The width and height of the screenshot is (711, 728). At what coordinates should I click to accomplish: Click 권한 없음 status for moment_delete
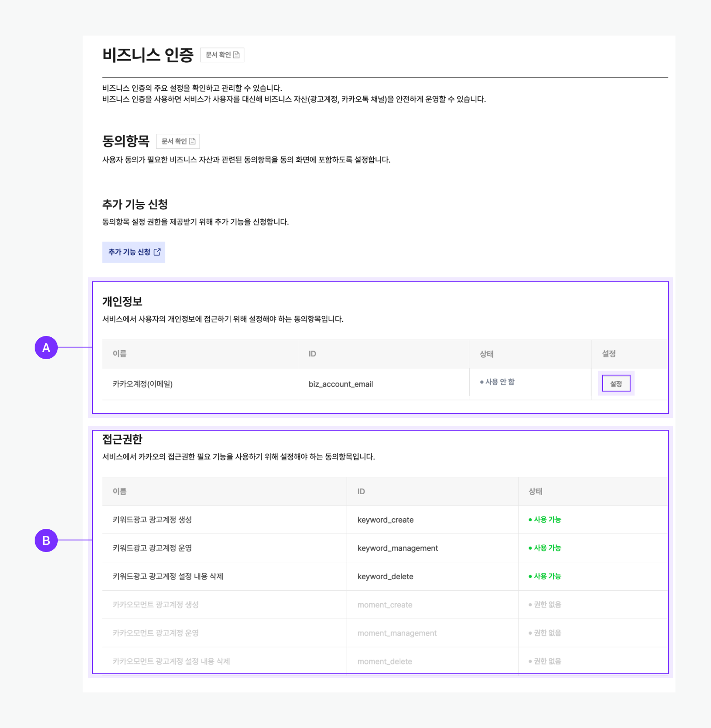tap(545, 661)
